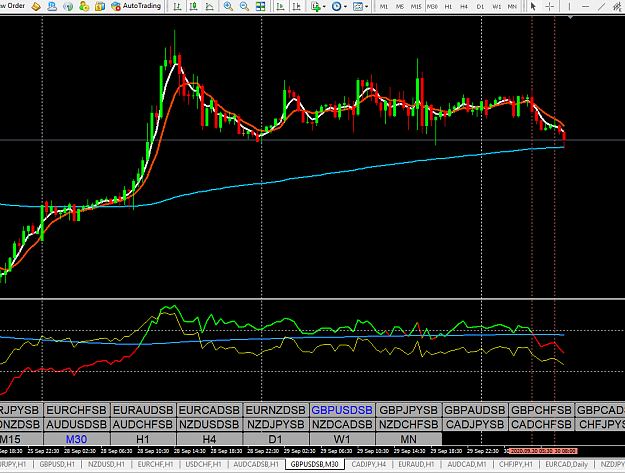Click the CADJPYSB symbol button
This screenshot has height=473, width=625.
(x=475, y=424)
